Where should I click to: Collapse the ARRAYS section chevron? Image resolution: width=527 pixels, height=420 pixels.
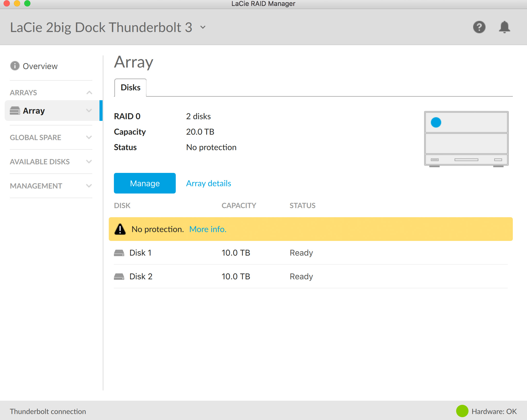tap(89, 93)
